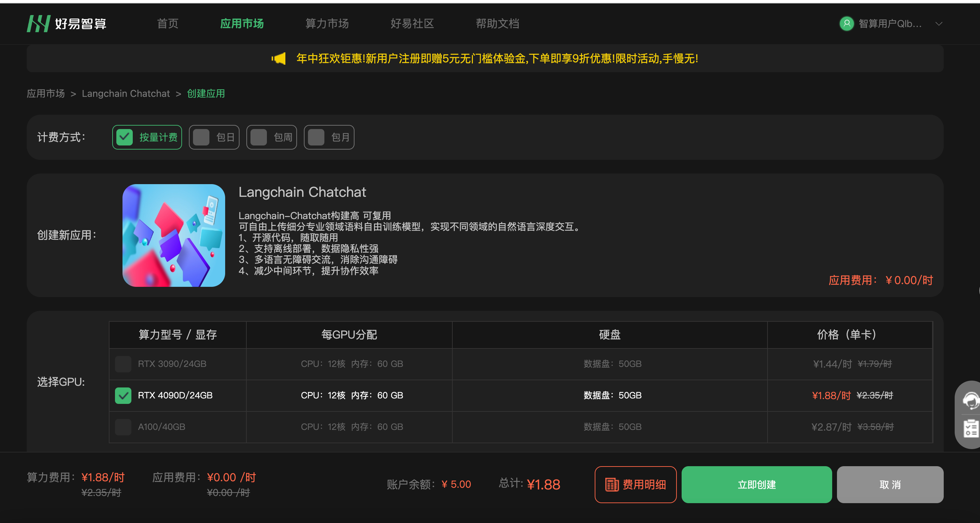Enable the A100/40GB GPU option

[x=123, y=427]
